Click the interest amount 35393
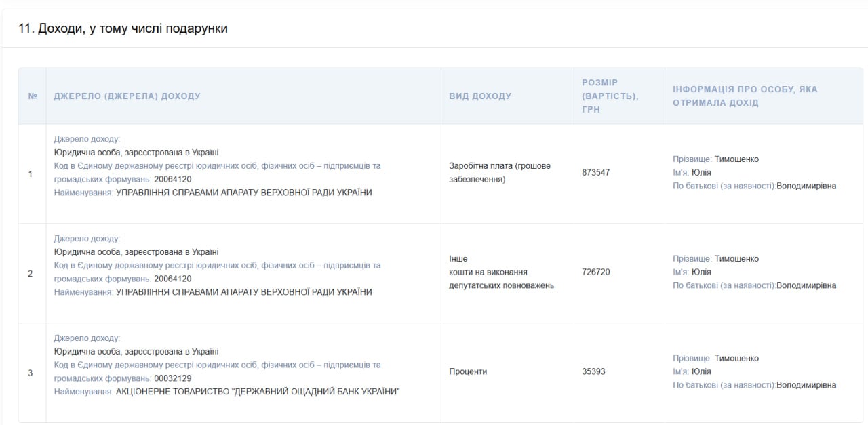The height and width of the screenshot is (425, 868). pos(593,372)
